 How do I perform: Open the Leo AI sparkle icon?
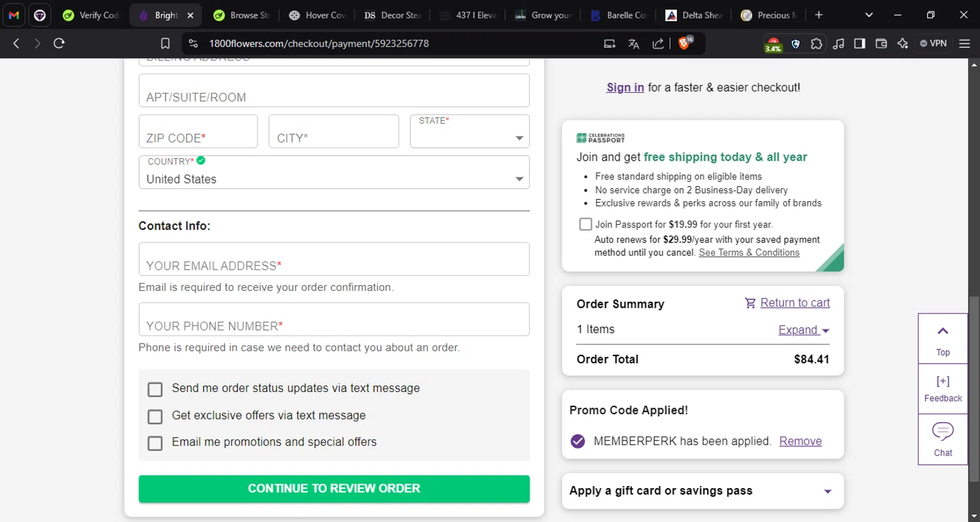[x=903, y=43]
